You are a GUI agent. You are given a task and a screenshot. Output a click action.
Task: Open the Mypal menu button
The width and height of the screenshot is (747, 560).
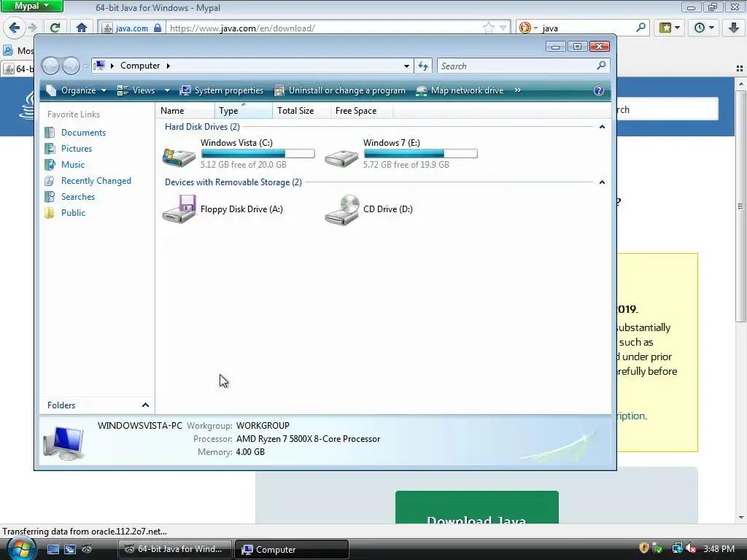(x=31, y=6)
